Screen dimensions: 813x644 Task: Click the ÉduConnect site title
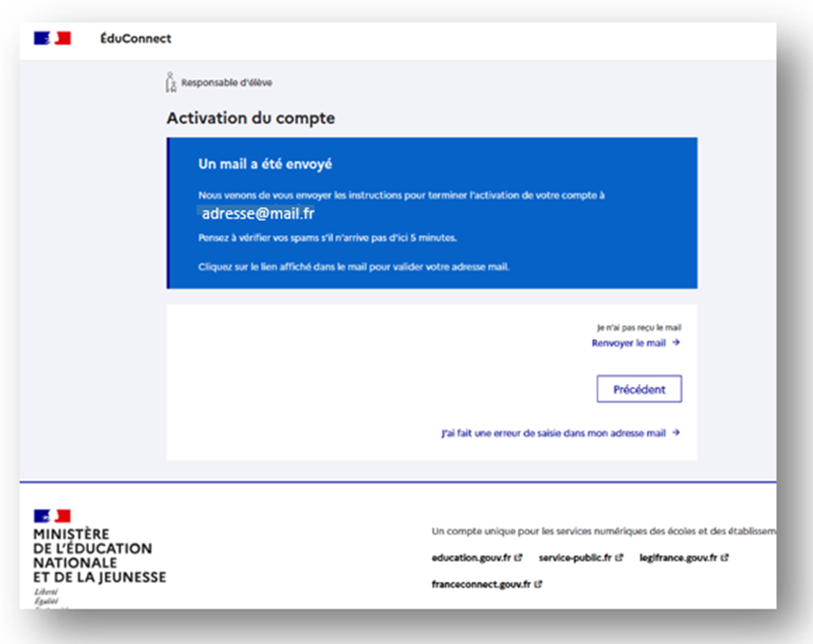coord(136,39)
